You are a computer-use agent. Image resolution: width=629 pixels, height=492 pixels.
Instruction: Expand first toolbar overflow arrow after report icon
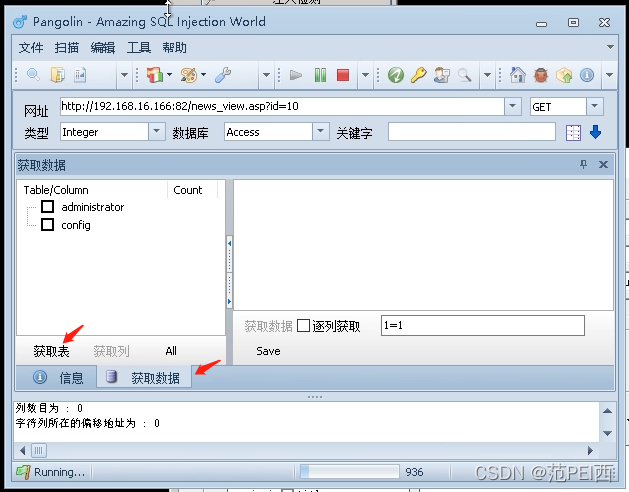pos(124,75)
